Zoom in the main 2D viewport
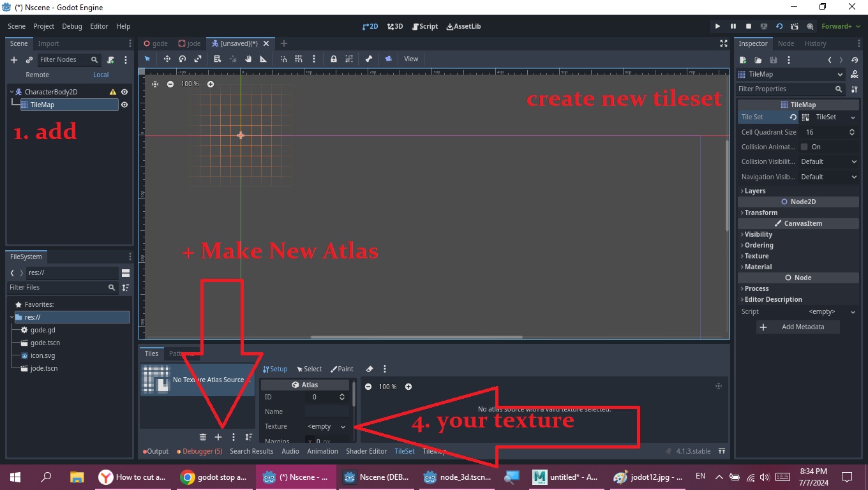The width and height of the screenshot is (868, 490). tap(211, 84)
